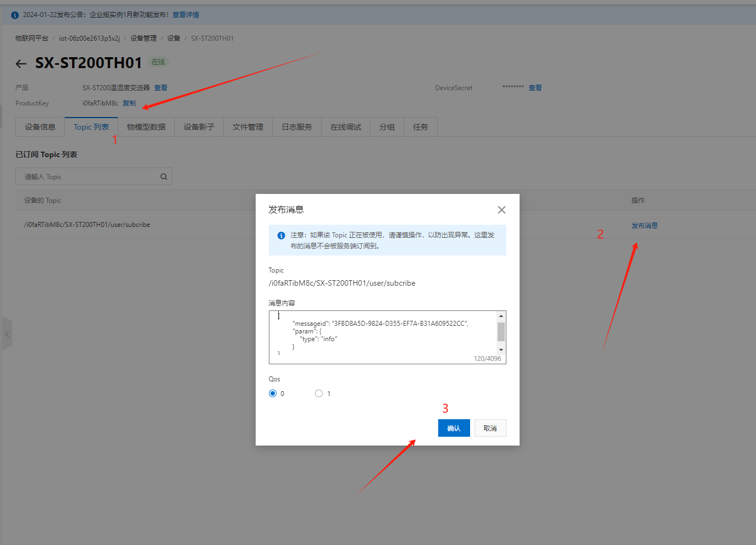
Task: Open the 物模型数据 tab
Action: point(146,127)
